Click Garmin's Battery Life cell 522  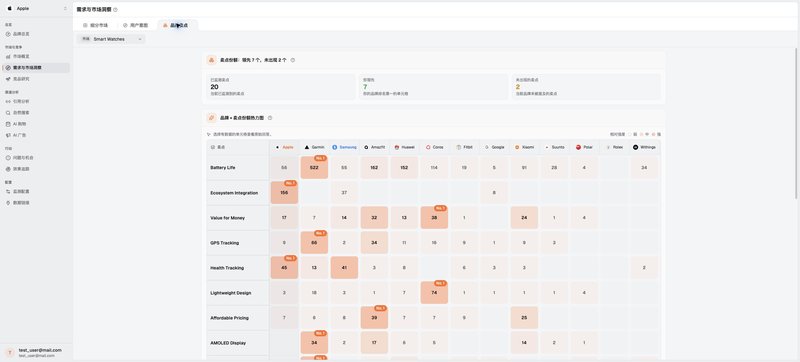[314, 167]
